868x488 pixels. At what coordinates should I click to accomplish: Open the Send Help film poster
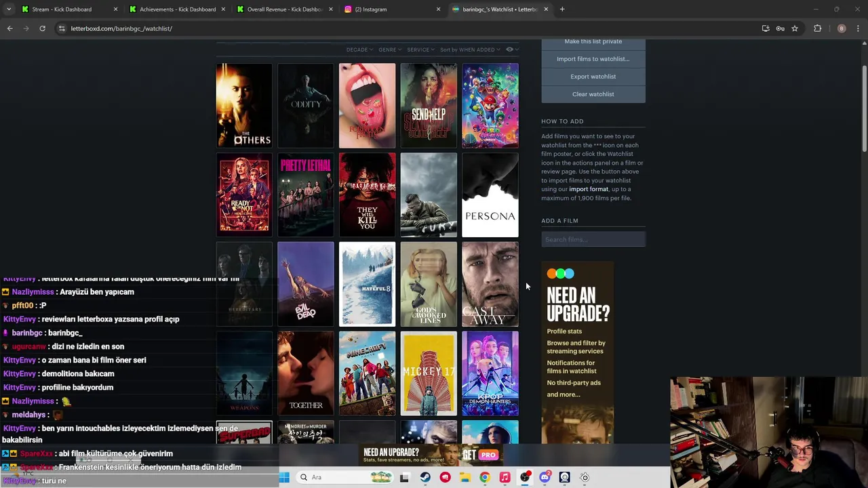click(x=429, y=106)
